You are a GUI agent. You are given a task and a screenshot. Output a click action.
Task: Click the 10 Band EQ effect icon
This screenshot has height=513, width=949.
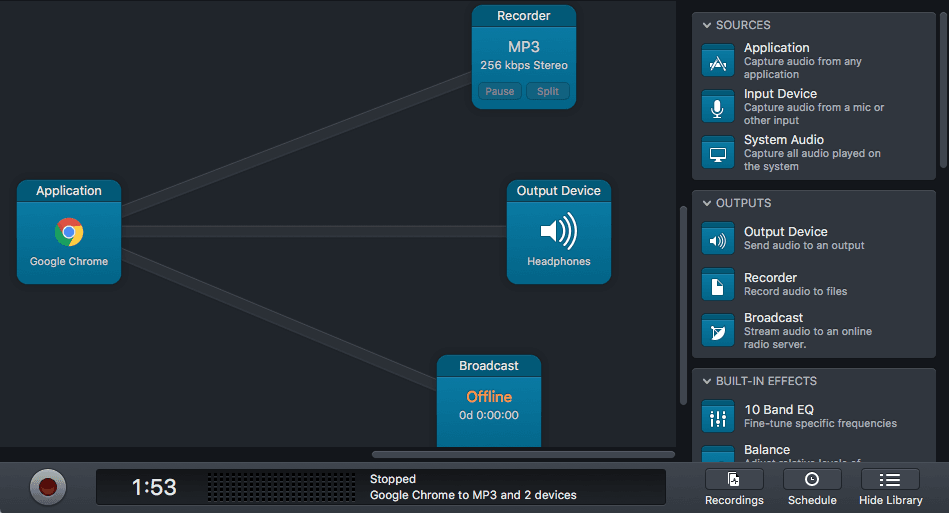[x=718, y=417]
